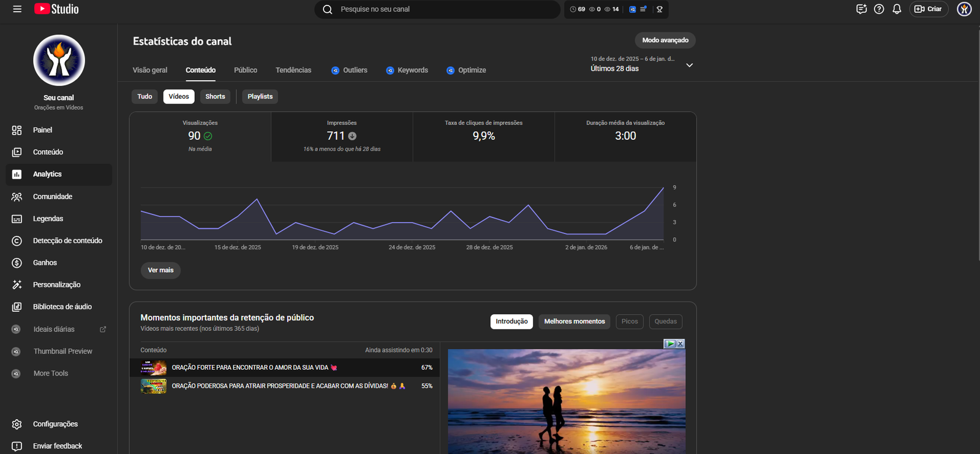Screen dimensions: 980x454
Task: Open the account avatar in the top right
Action: (x=964, y=9)
